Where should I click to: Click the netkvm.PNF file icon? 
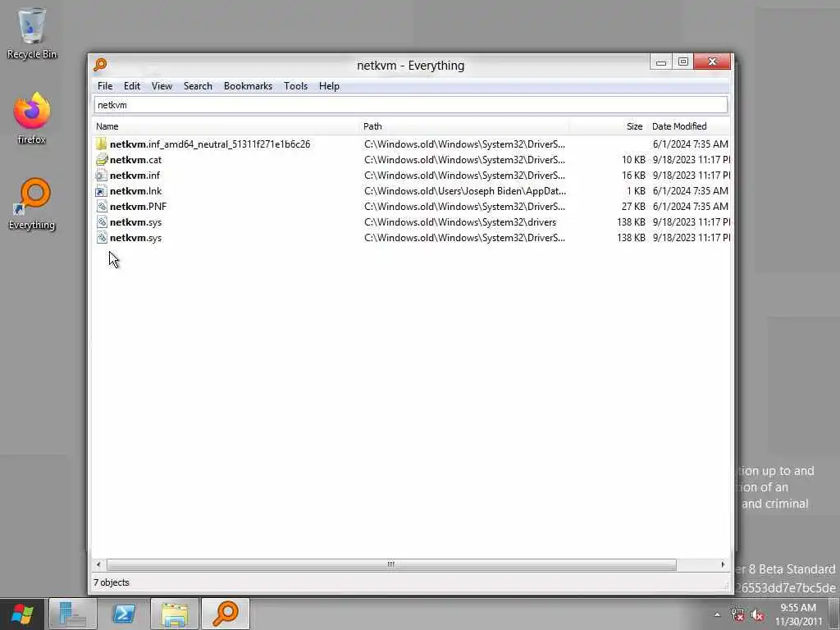101,206
